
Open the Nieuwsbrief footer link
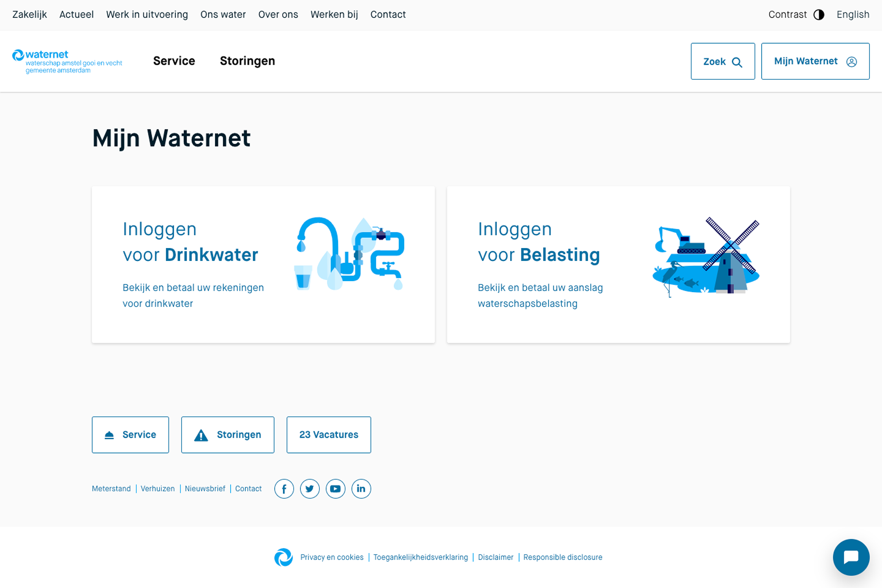[x=205, y=489]
